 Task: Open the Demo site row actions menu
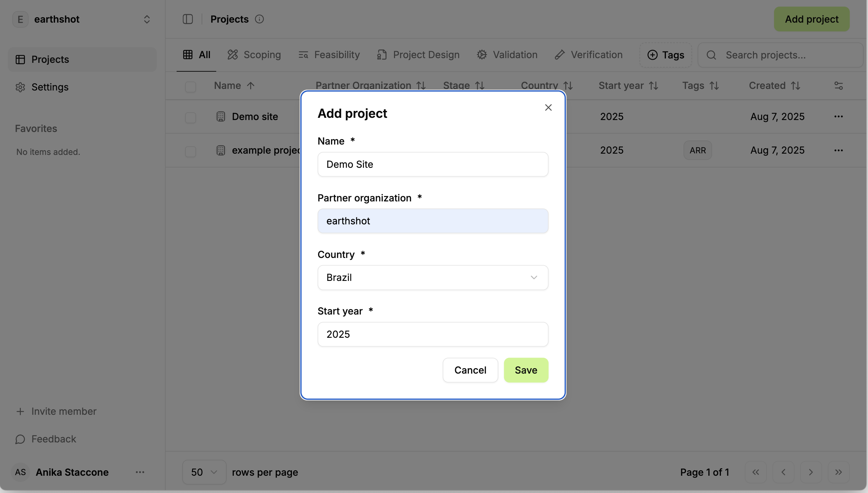pyautogui.click(x=838, y=117)
